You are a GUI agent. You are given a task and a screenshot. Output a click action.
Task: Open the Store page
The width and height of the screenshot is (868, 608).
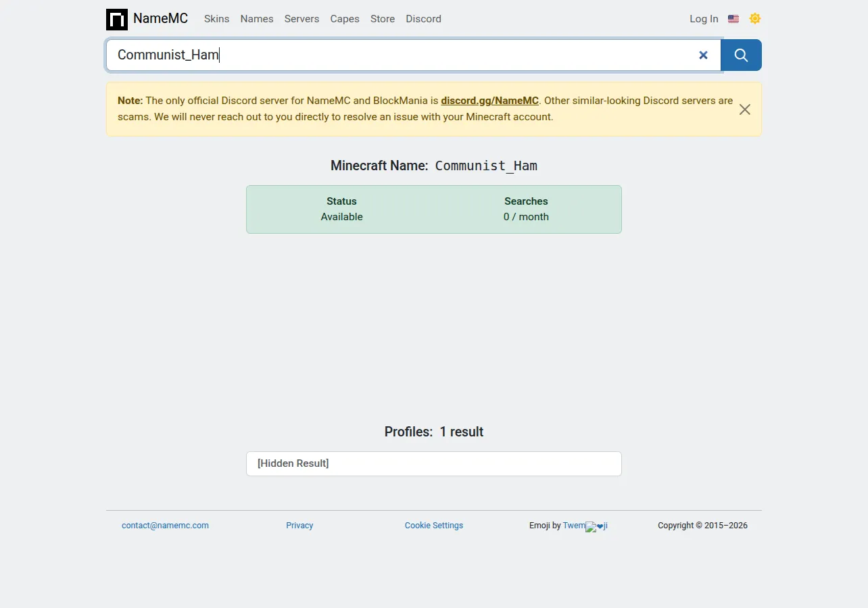click(383, 19)
